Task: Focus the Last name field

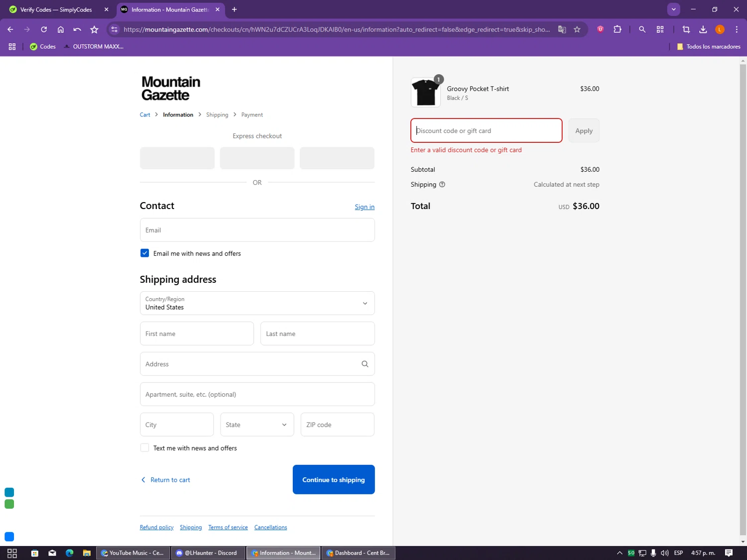Action: tap(317, 334)
